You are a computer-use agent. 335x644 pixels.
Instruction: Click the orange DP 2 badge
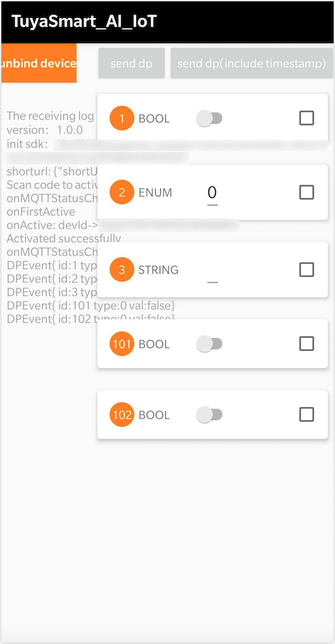pyautogui.click(x=122, y=192)
